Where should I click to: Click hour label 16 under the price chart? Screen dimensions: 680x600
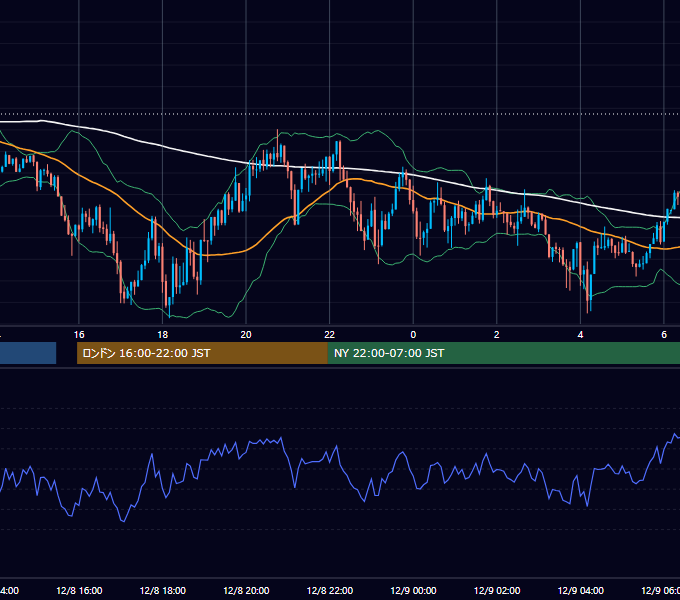79,335
